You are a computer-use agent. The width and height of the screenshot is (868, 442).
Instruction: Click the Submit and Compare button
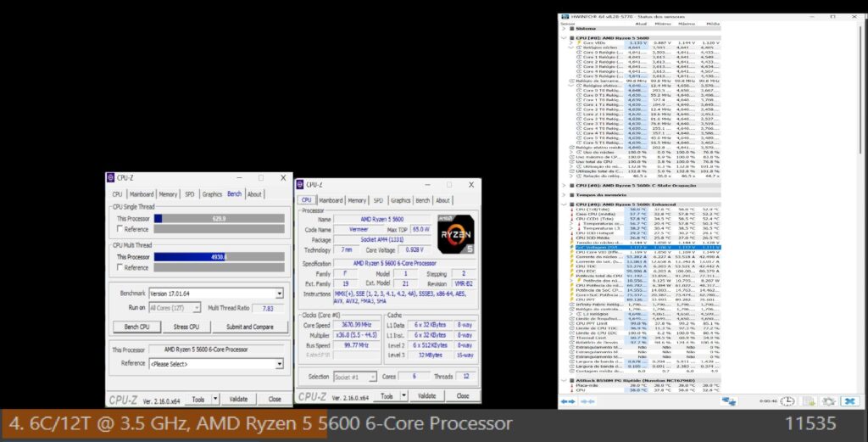pyautogui.click(x=250, y=327)
